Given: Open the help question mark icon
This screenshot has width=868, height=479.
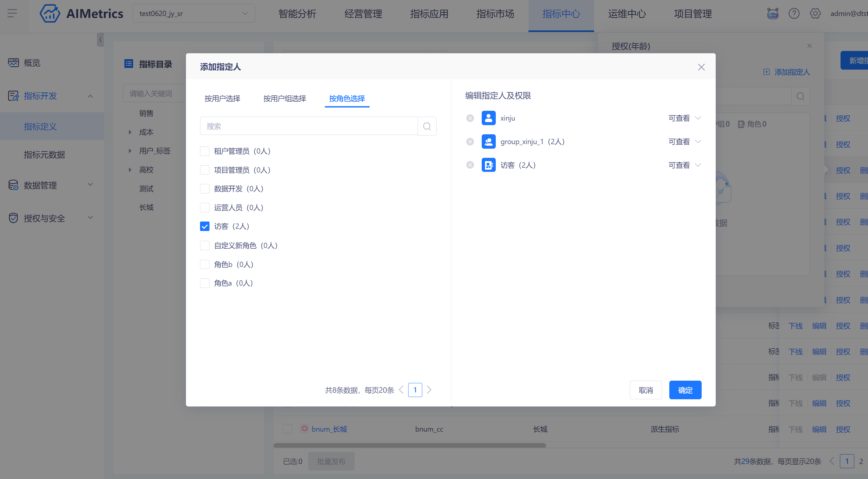Looking at the screenshot, I should 794,13.
